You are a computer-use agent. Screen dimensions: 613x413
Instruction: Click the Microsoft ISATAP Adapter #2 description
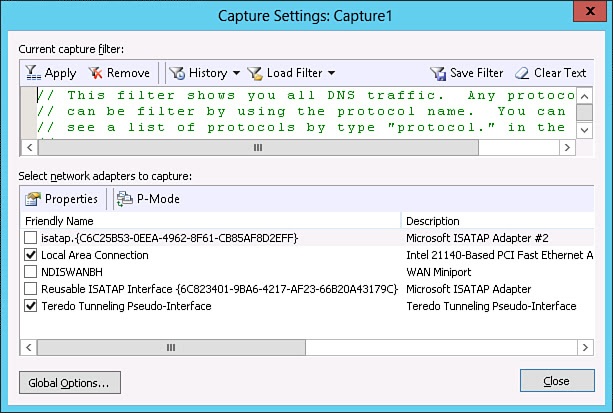pos(477,238)
